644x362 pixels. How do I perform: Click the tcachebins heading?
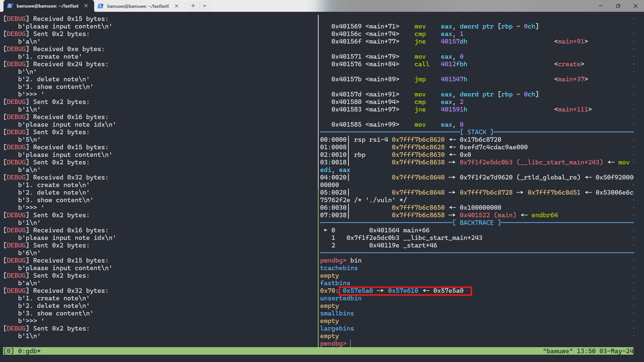coord(339,268)
